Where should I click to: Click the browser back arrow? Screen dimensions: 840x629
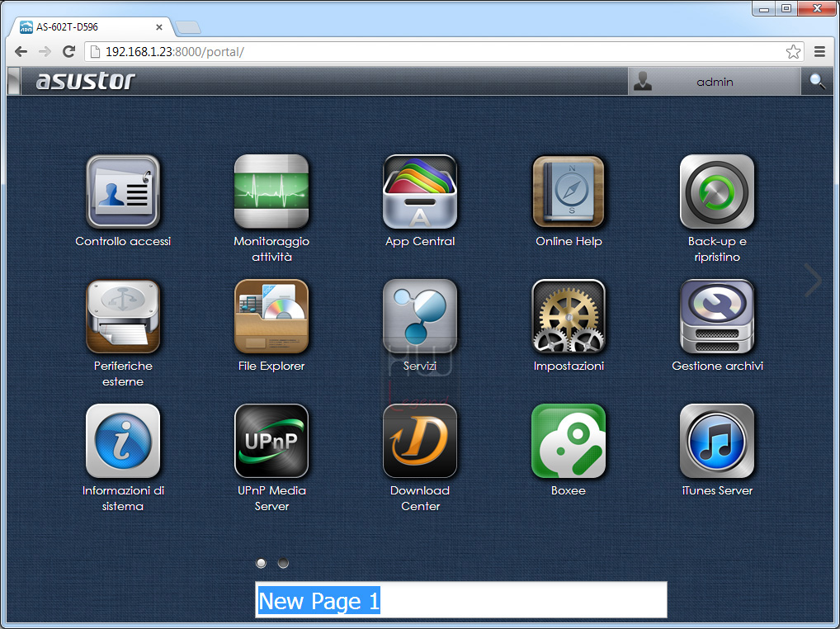[x=21, y=51]
